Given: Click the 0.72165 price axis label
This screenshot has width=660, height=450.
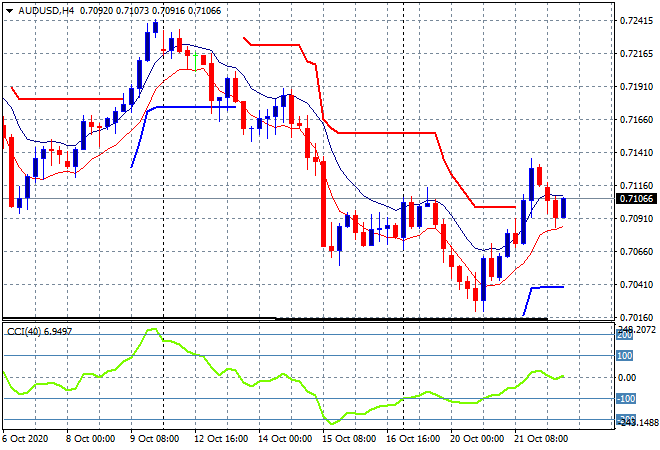Looking at the screenshot, I should click(636, 53).
